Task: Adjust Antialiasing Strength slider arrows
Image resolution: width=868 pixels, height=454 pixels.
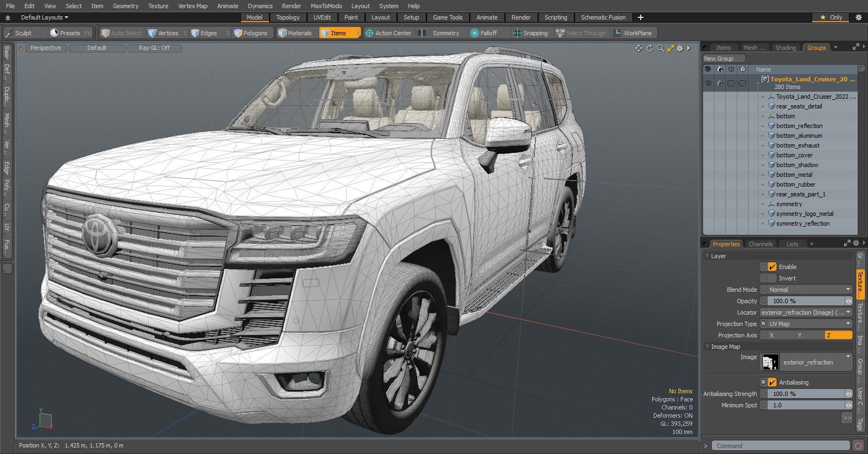Action: coord(848,394)
